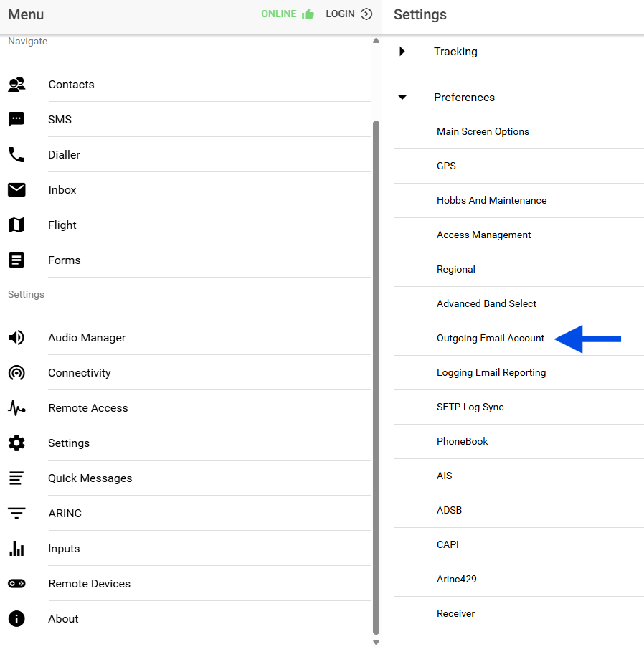Click the Audio Manager speaker icon
644x647 pixels.
(x=16, y=338)
